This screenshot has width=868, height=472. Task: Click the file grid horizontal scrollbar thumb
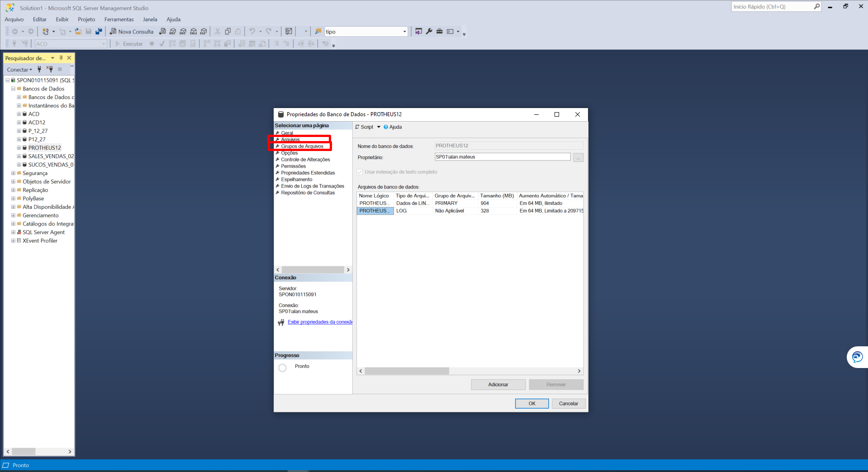[x=407, y=371]
